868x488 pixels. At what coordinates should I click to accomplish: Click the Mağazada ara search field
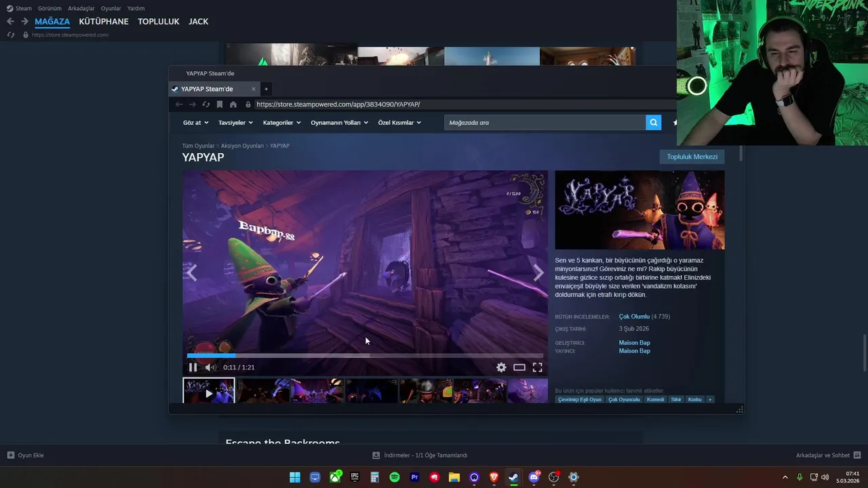point(545,123)
